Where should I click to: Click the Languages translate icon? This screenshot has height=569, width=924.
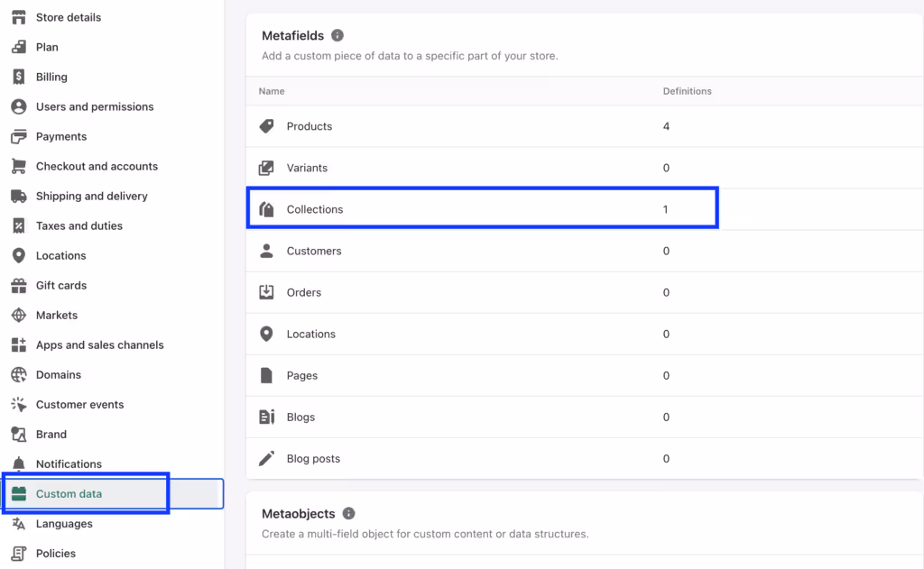tap(19, 524)
